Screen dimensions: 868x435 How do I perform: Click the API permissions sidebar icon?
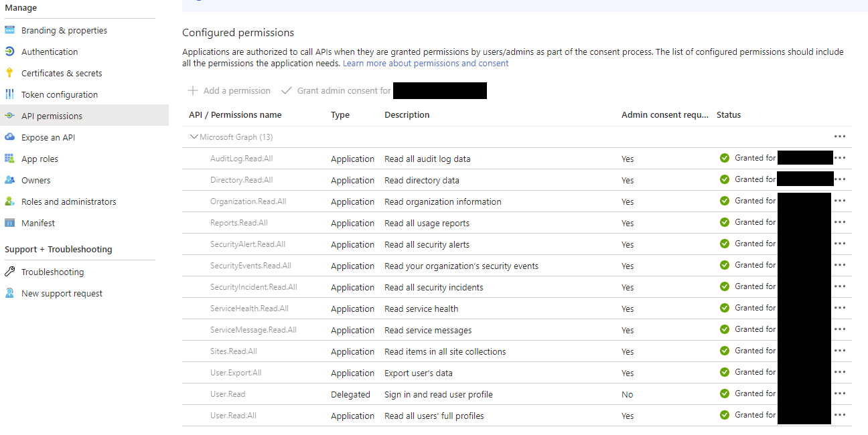click(9, 116)
